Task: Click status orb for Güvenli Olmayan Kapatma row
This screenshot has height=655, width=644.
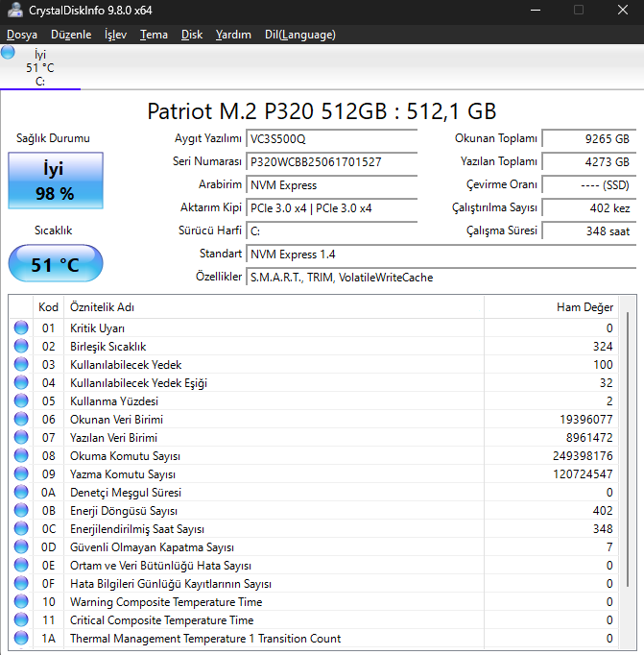Action: pyautogui.click(x=21, y=546)
